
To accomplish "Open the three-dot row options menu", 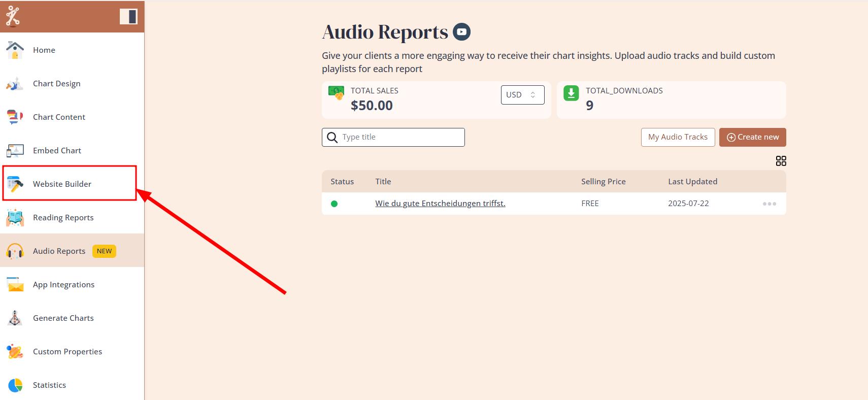I will click(769, 204).
